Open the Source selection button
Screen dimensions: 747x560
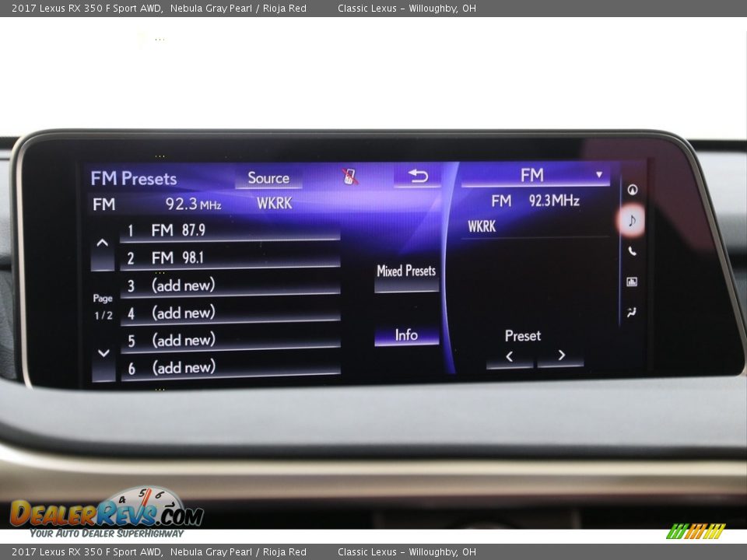268,178
